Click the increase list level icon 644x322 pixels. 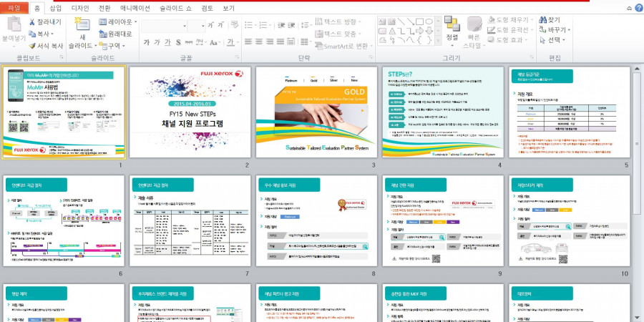(292, 25)
